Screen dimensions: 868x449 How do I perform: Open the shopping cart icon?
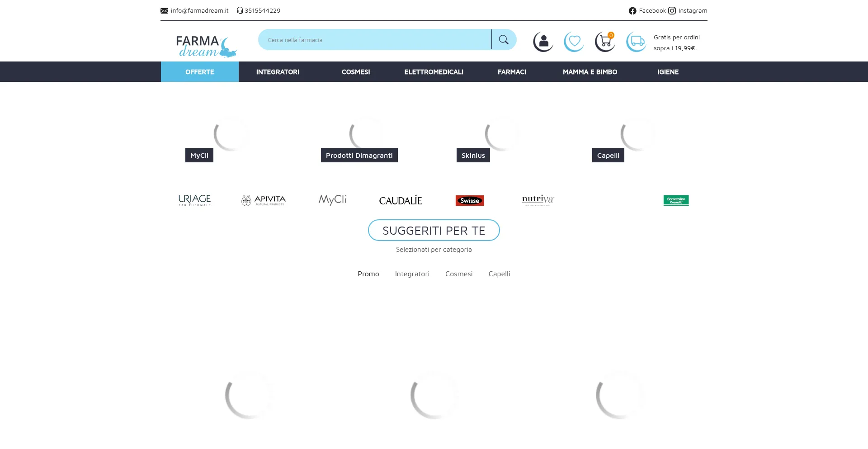(x=605, y=42)
